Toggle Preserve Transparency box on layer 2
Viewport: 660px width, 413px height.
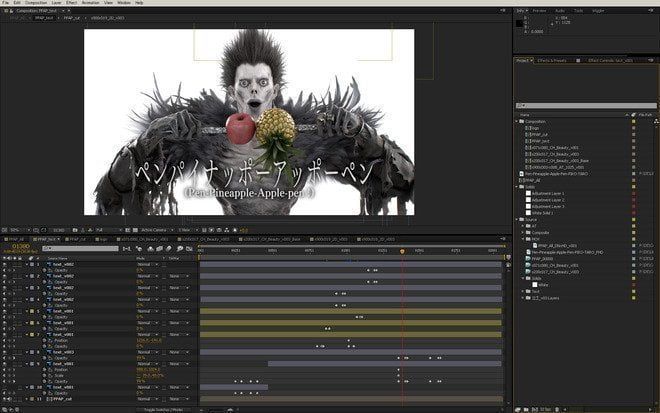(164, 276)
